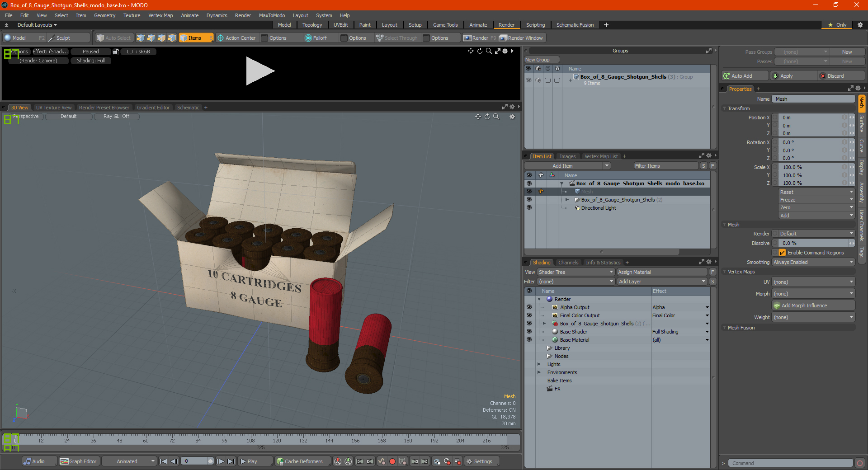The width and height of the screenshot is (868, 470).
Task: Click the Command input field
Action: 790,463
